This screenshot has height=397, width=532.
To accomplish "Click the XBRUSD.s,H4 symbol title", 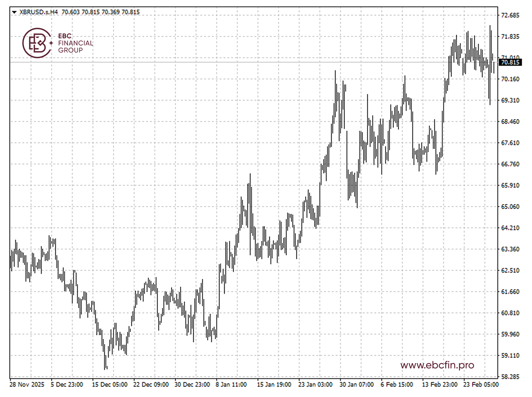I will pyautogui.click(x=39, y=12).
